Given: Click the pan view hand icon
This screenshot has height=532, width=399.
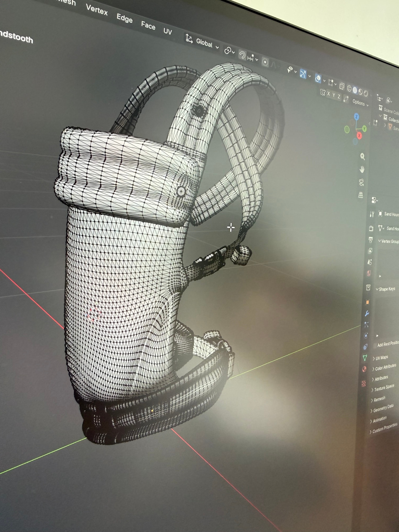Looking at the screenshot, I should click(x=362, y=169).
